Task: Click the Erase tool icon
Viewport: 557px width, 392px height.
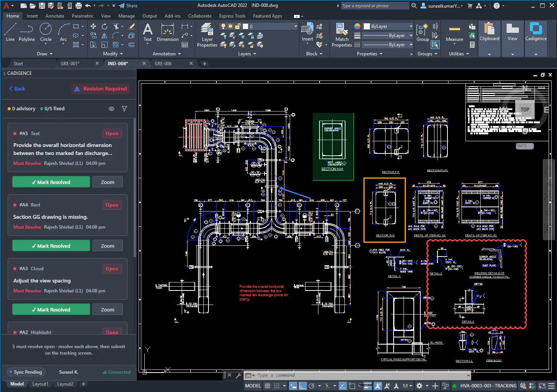Action: click(131, 26)
